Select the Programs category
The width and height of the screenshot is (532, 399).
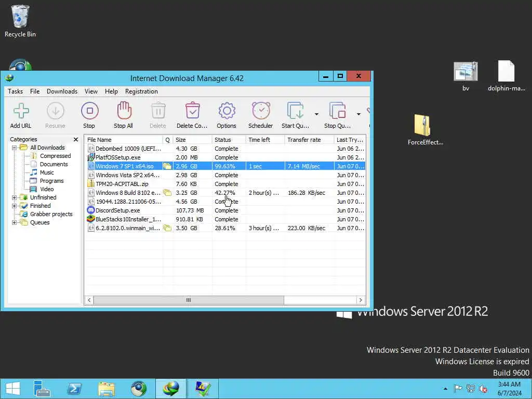(47, 181)
